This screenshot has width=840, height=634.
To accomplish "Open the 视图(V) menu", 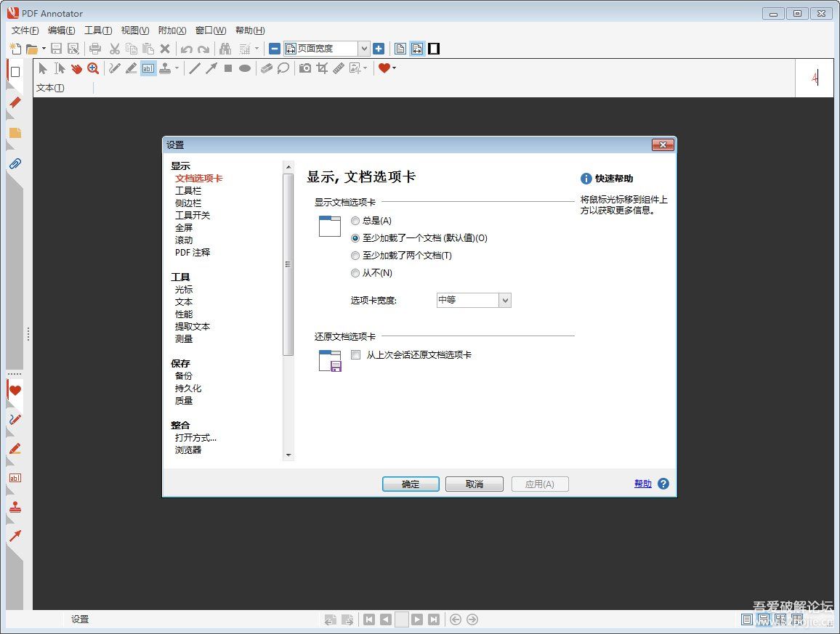I will (x=134, y=30).
